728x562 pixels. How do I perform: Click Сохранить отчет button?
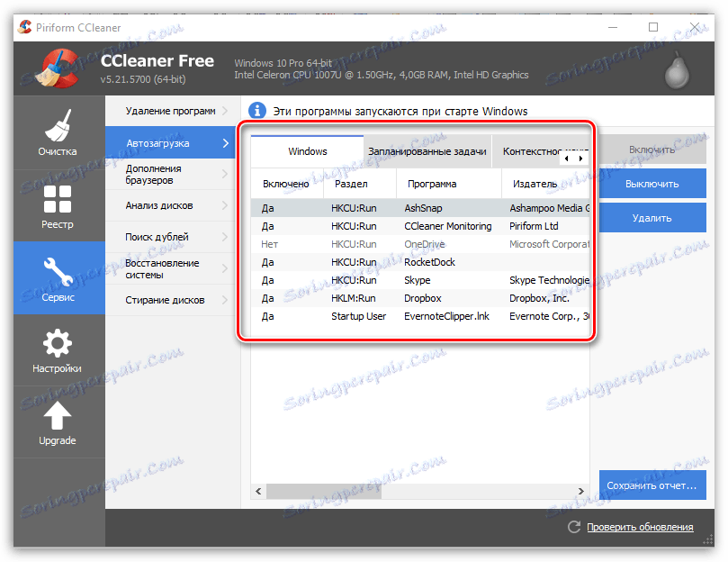(652, 485)
